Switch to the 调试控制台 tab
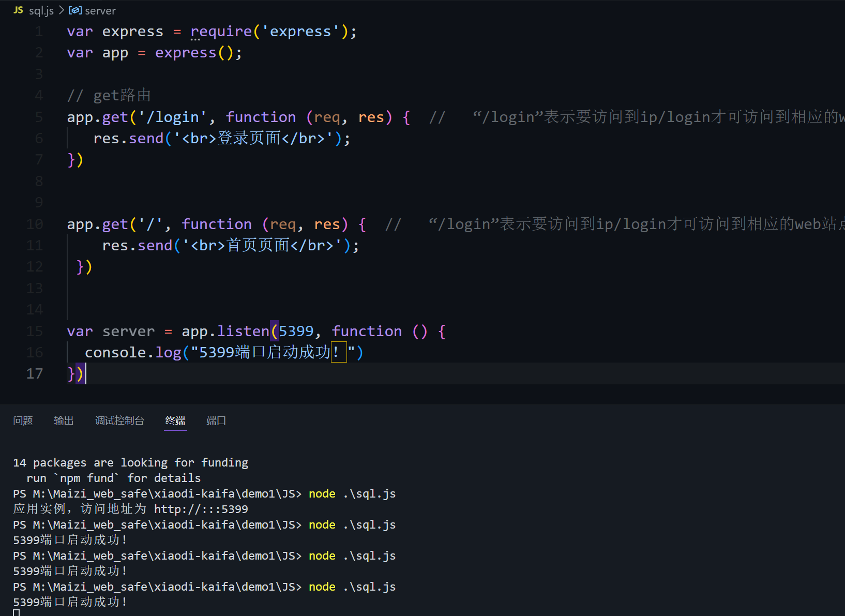 click(119, 420)
